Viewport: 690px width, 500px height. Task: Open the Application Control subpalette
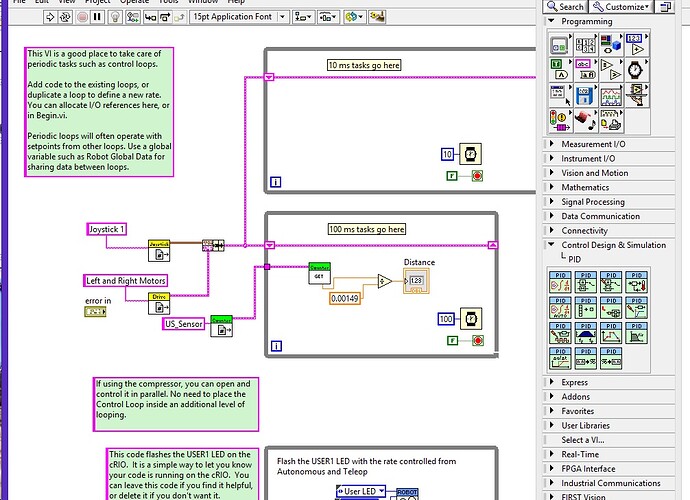[x=636, y=96]
